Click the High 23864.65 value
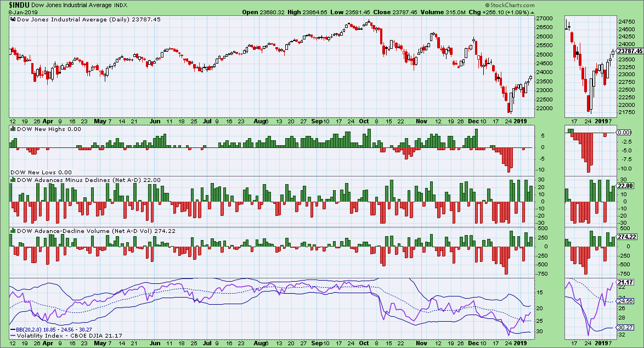Screen dimensions: 644x348 pos(307,12)
